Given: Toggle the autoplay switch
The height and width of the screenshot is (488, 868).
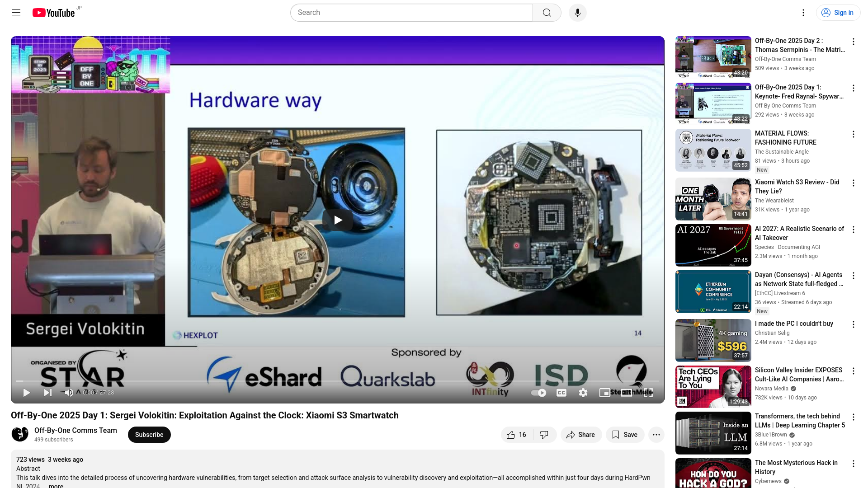Looking at the screenshot, I should pyautogui.click(x=538, y=393).
